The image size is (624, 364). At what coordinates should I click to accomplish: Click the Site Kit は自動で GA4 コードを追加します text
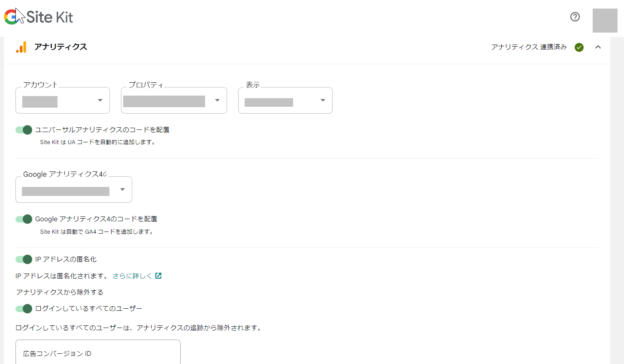click(97, 232)
